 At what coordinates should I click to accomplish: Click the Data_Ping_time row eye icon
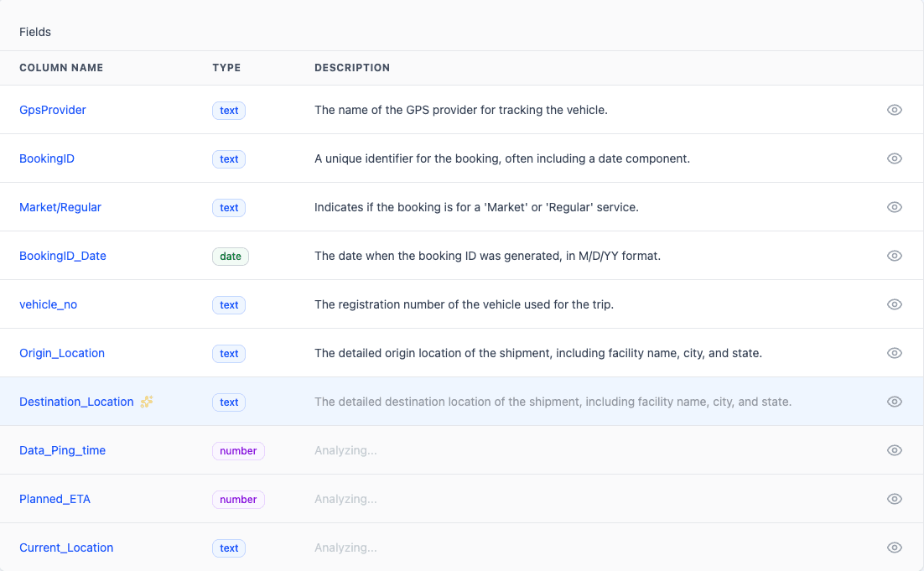(x=895, y=450)
